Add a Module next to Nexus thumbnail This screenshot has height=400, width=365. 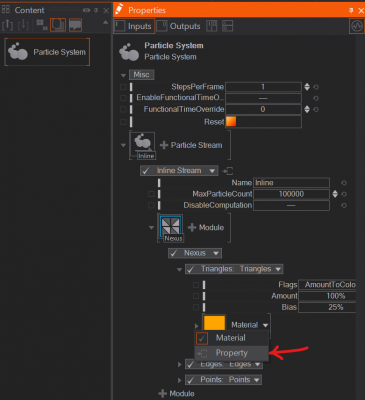coord(206,228)
